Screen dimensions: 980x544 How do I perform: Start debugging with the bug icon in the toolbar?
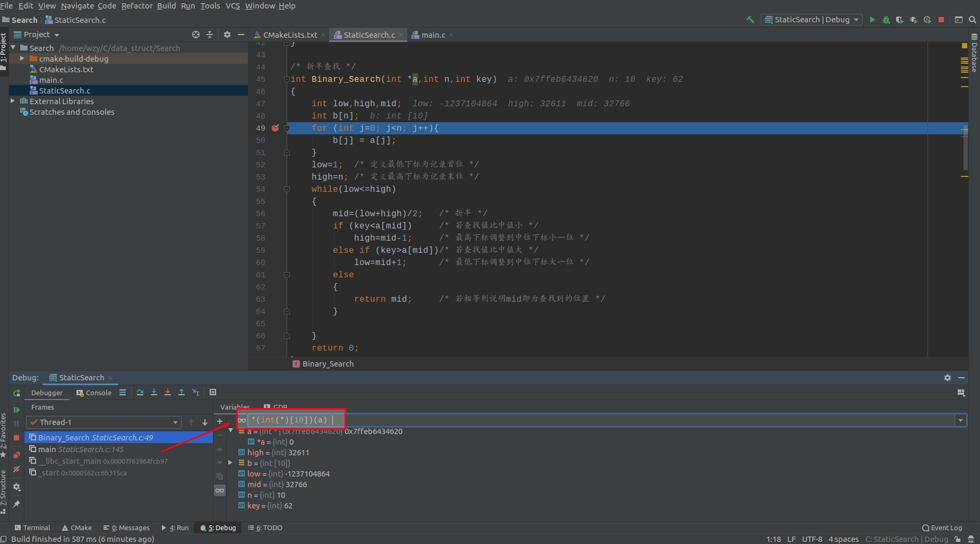point(886,20)
